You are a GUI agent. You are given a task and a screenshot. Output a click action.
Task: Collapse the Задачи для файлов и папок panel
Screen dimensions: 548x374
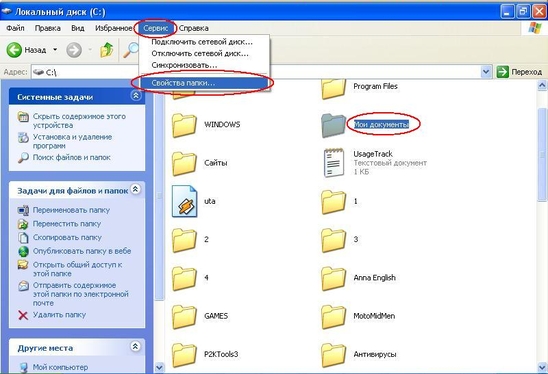[136, 189]
